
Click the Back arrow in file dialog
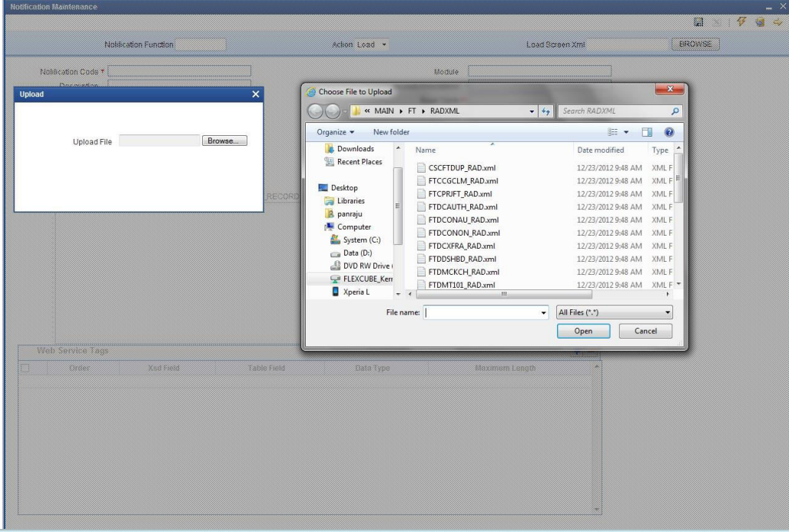tap(316, 111)
